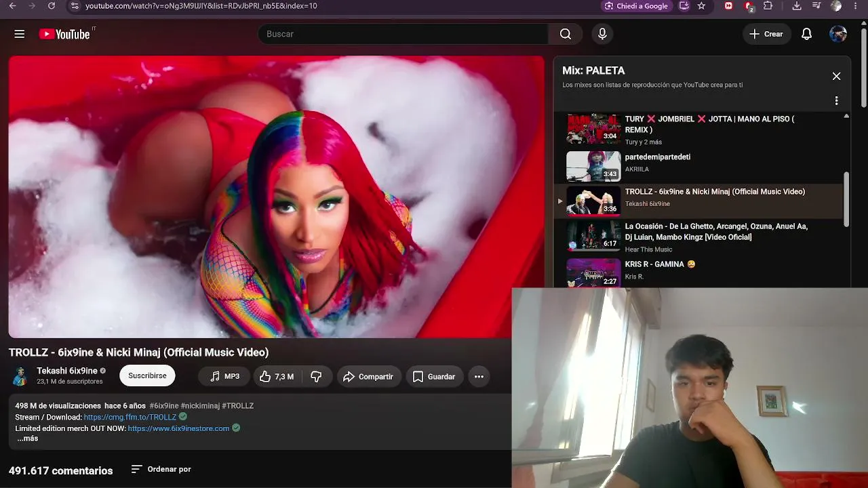Open the Tekashi 6ix9ine channel name
868x488 pixels.
[x=67, y=371]
